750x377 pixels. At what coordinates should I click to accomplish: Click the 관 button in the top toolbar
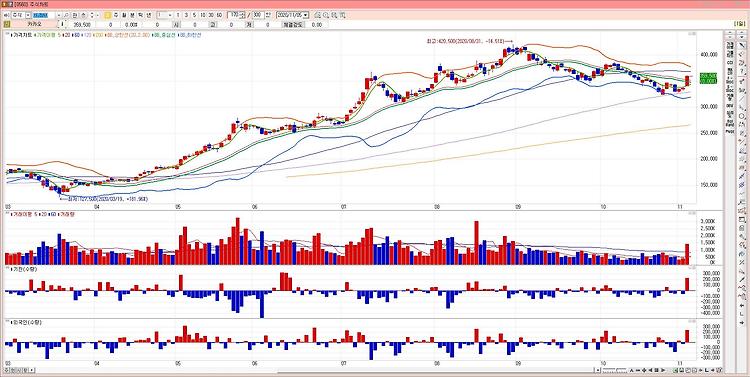75,15
